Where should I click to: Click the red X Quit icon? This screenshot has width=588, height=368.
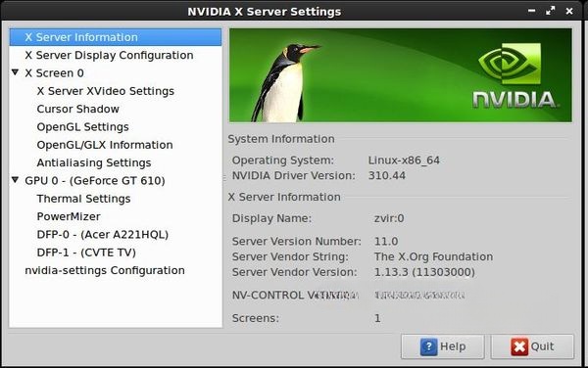click(519, 346)
